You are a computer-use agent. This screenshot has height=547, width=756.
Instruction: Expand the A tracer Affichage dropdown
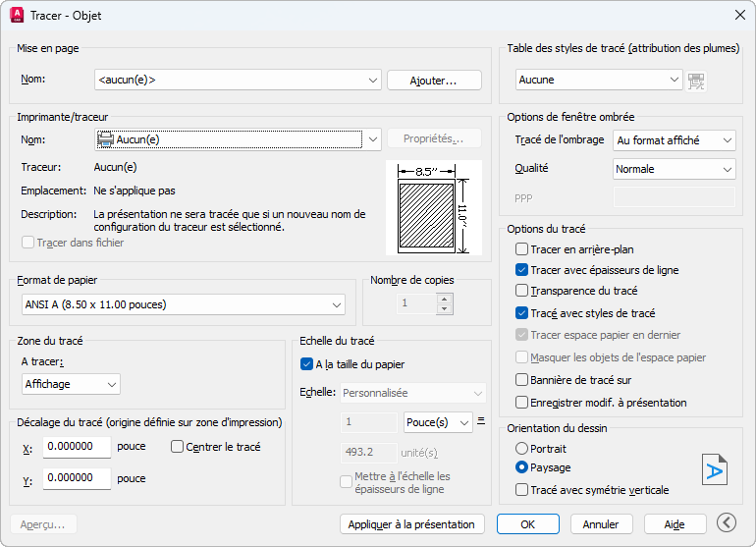click(71, 384)
